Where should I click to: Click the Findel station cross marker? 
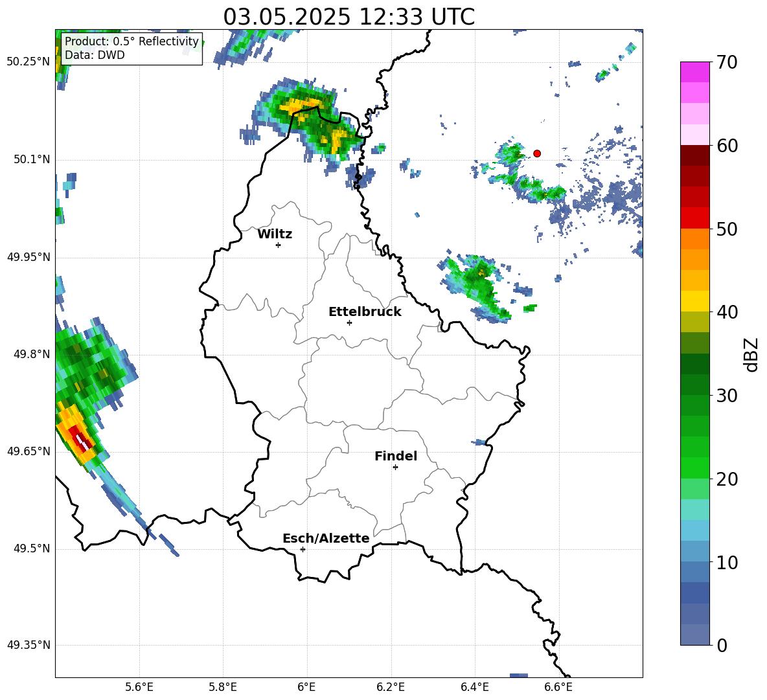[395, 468]
